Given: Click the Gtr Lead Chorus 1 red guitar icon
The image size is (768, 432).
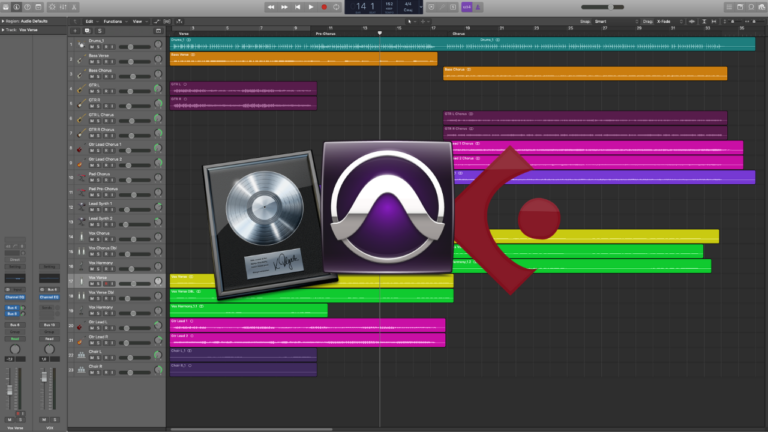Looking at the screenshot, I should click(x=81, y=148).
